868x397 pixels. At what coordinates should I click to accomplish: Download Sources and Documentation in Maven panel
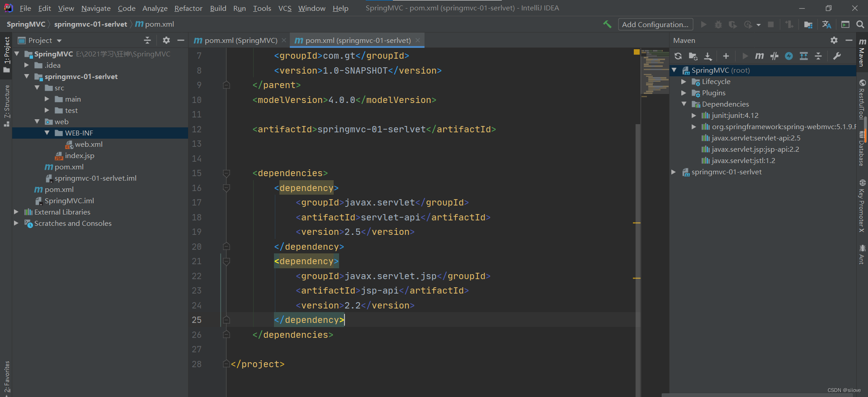pyautogui.click(x=708, y=56)
